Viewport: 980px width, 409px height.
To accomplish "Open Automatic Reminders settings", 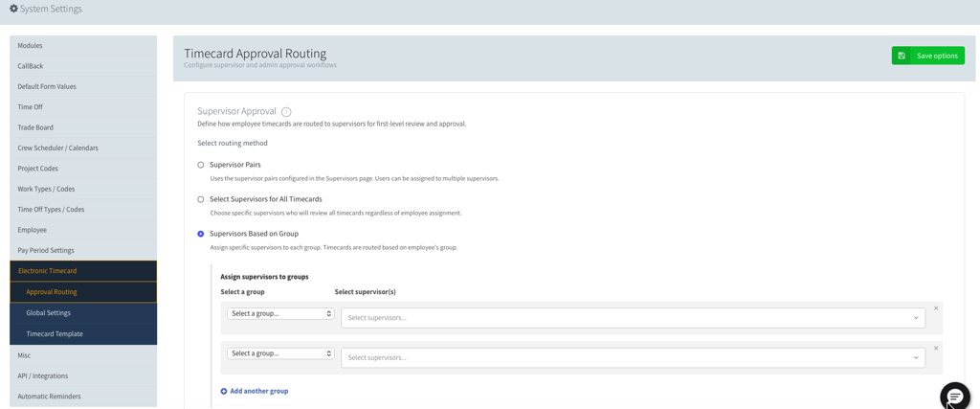I will click(x=83, y=397).
